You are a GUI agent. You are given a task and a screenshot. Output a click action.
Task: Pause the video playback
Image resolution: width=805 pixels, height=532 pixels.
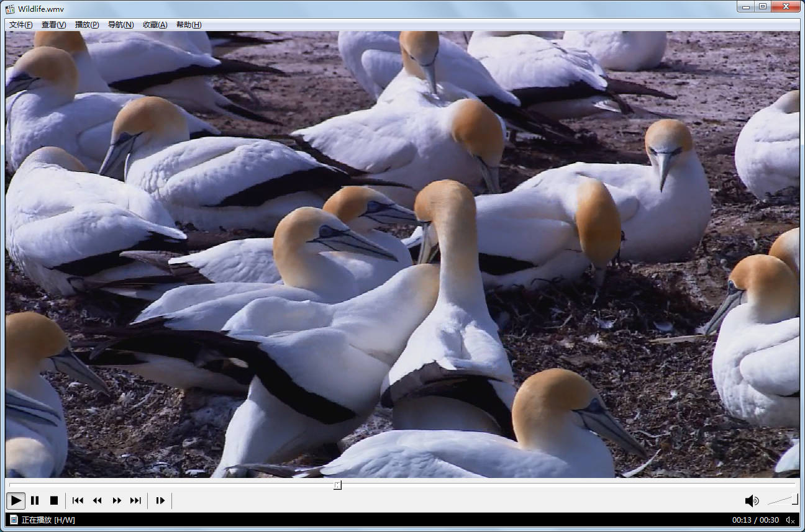pos(35,500)
